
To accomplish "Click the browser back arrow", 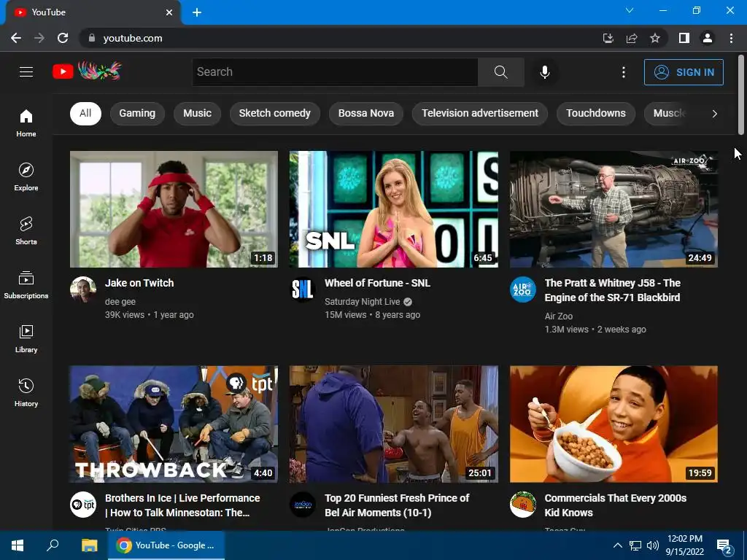I will point(16,38).
